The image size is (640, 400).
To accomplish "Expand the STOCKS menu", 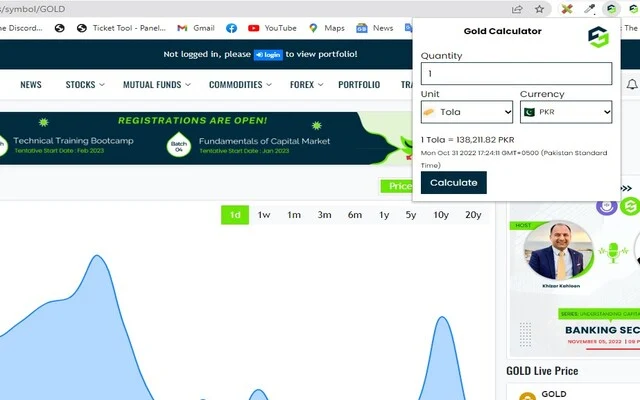I will (85, 84).
